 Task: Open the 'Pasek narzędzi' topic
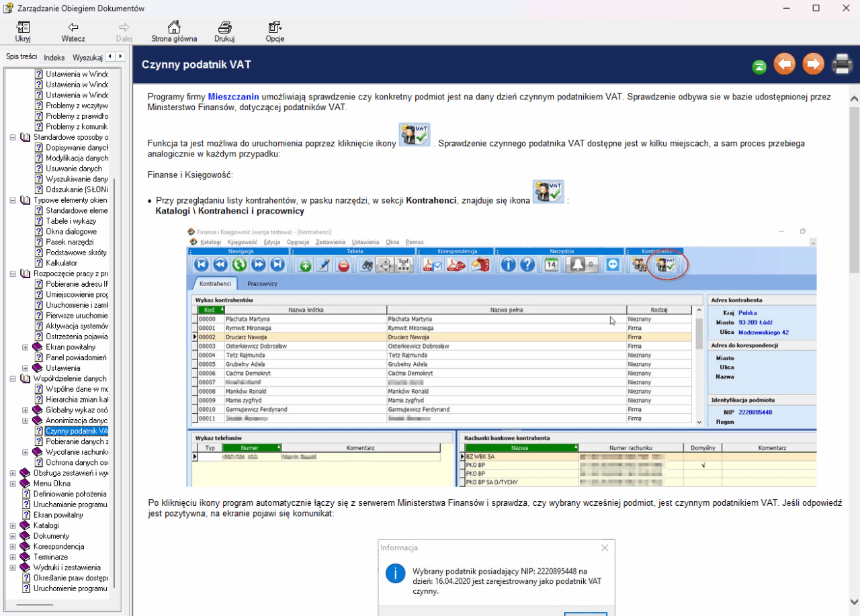pos(70,242)
